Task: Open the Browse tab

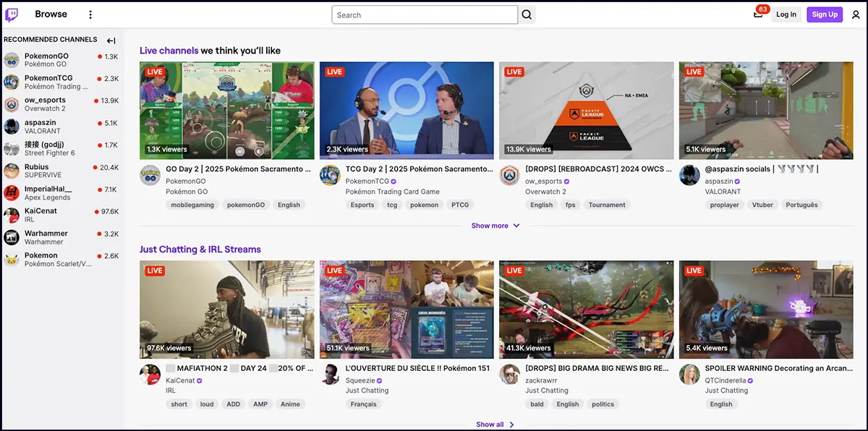Action: [51, 14]
